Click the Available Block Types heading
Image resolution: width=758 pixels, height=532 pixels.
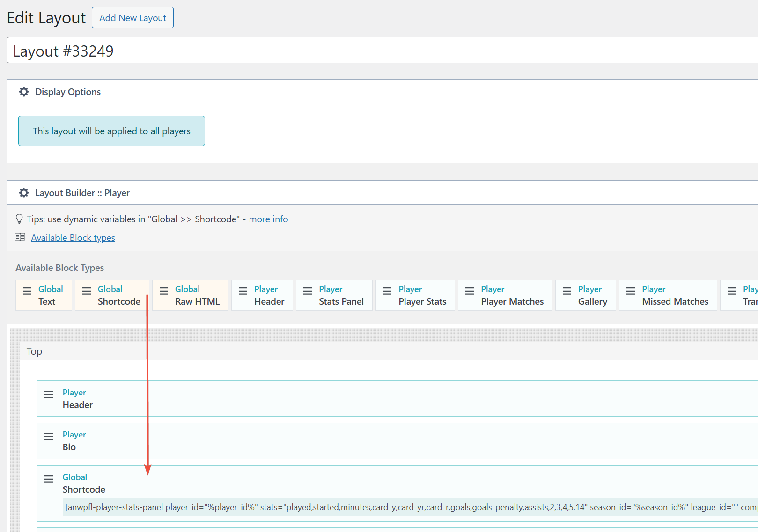coord(60,268)
